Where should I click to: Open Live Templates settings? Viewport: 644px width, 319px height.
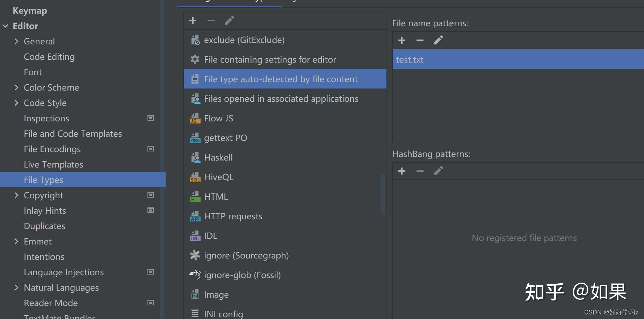tap(53, 164)
